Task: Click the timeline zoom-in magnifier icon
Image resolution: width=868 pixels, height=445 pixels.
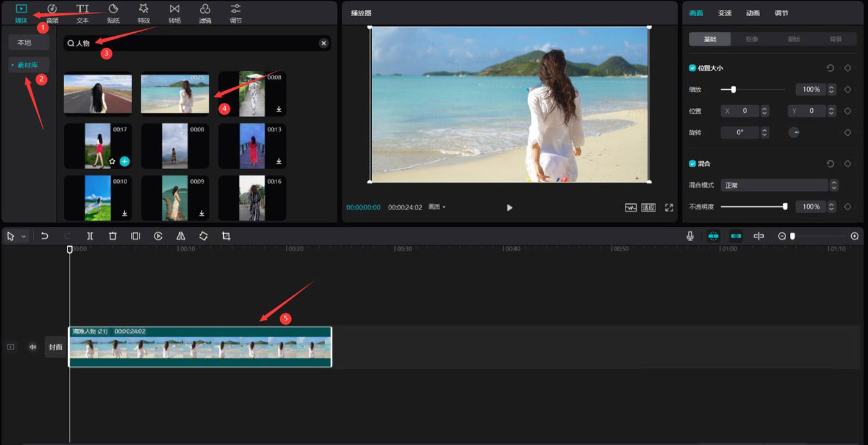Action: 855,236
